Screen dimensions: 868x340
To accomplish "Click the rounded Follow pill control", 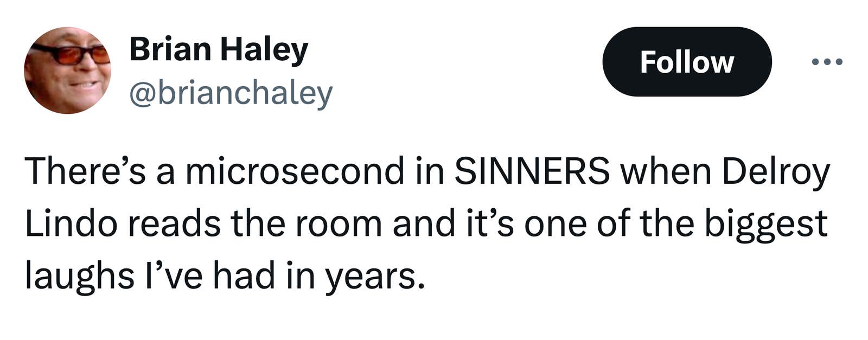I will (687, 62).
